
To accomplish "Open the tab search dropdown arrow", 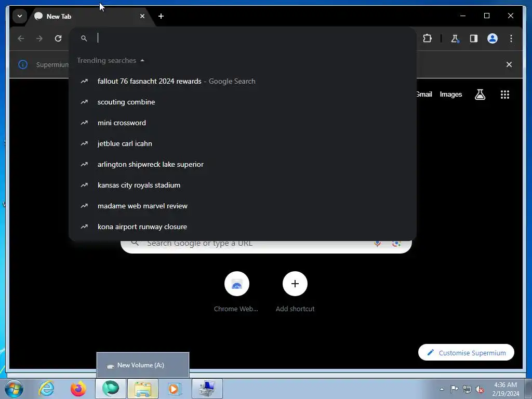I will (20, 16).
